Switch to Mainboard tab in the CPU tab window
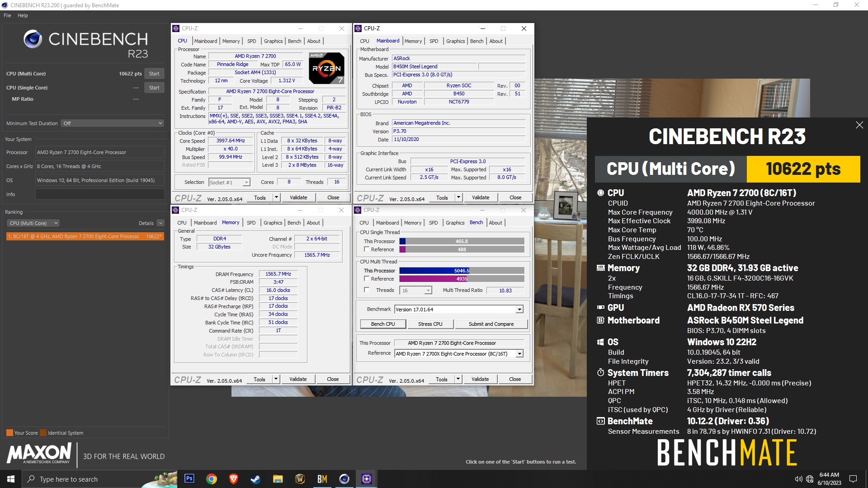This screenshot has width=868, height=488. (x=206, y=41)
